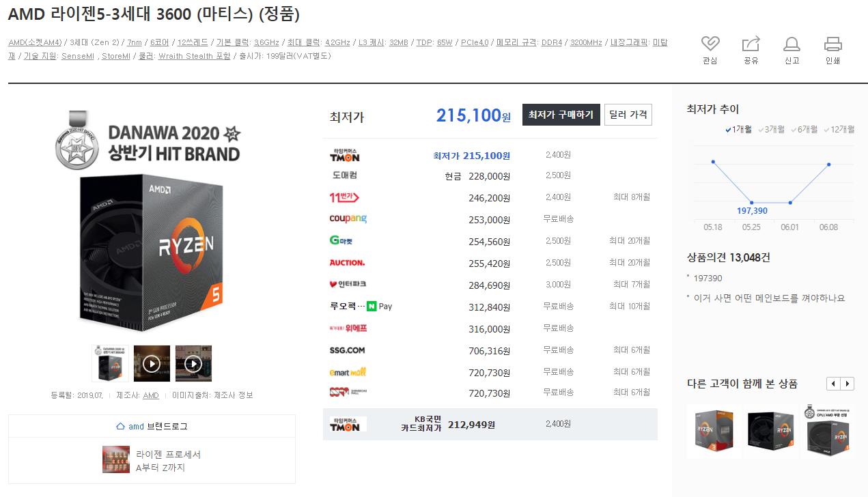Screen dimensions: 868x497
Task: Click the 신고 report bell icon
Action: (x=792, y=44)
